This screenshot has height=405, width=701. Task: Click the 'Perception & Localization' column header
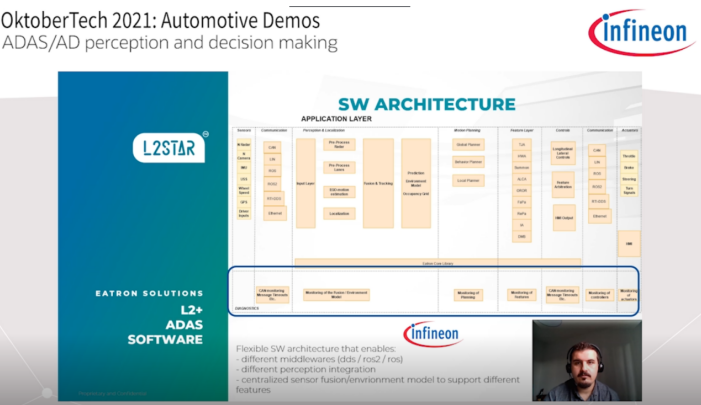tap(324, 131)
